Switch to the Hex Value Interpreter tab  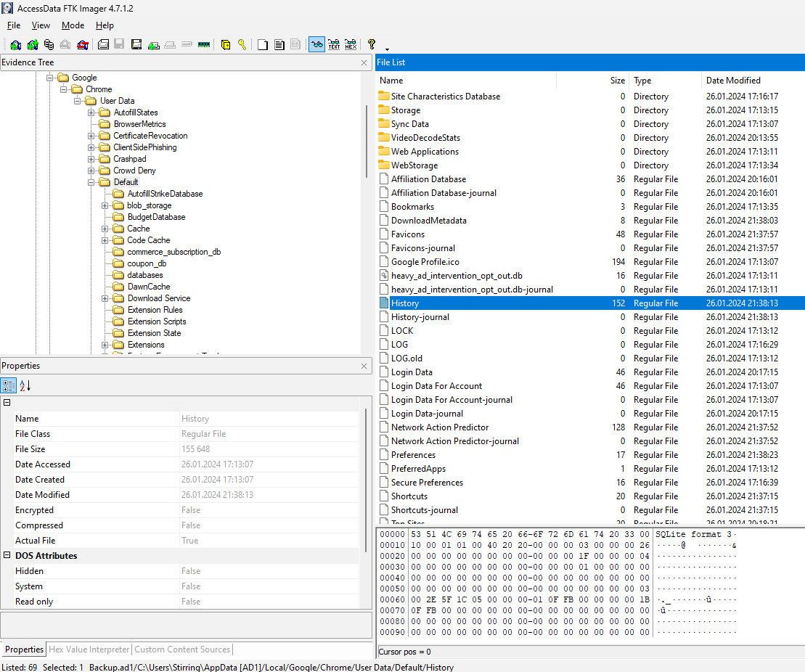89,650
